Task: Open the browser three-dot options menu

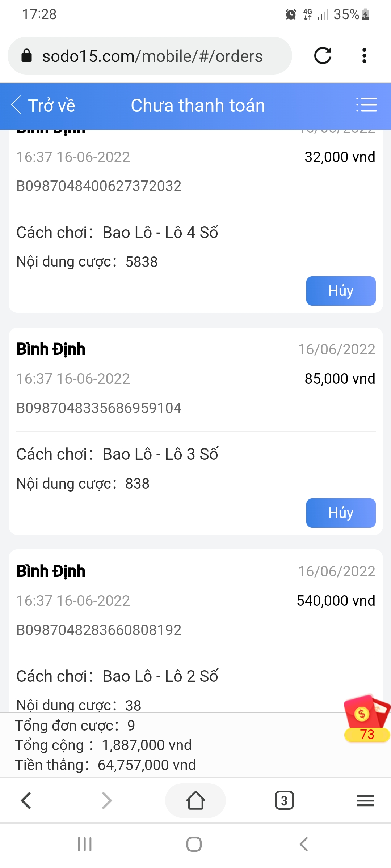Action: click(364, 56)
